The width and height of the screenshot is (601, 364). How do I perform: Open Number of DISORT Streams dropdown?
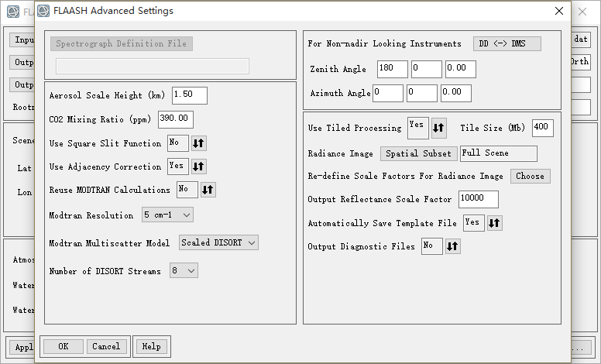coord(184,271)
